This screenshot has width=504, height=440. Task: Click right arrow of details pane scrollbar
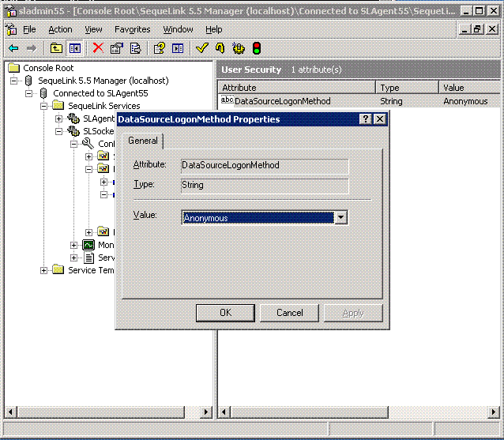494,412
